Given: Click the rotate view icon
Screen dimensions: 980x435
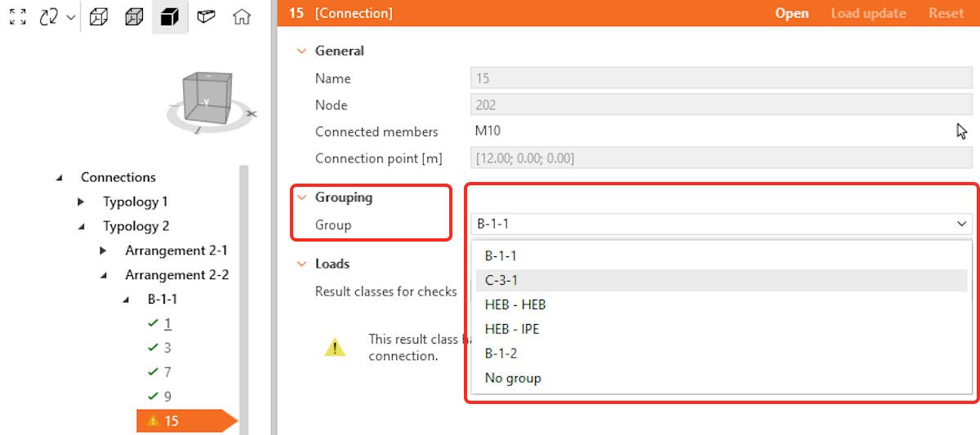Looking at the screenshot, I should 49,16.
